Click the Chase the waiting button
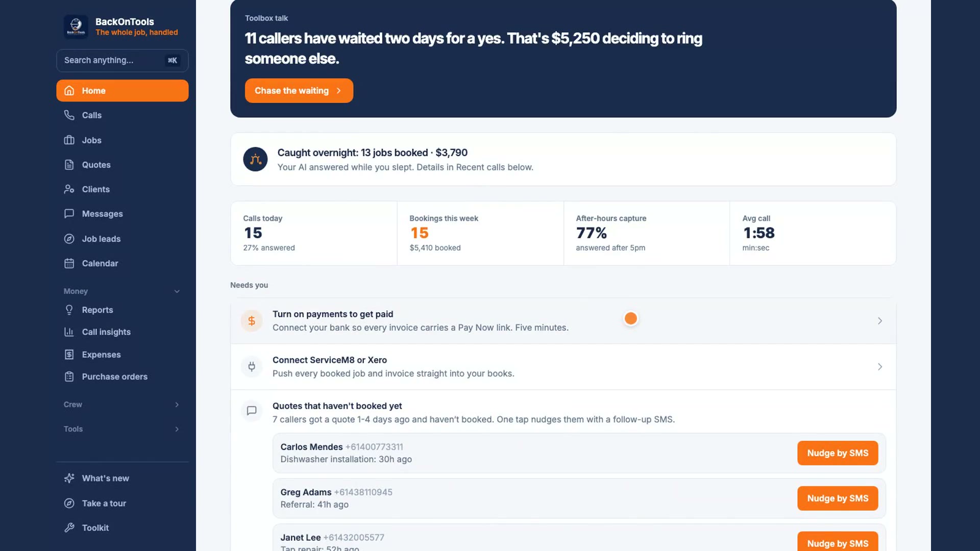Screen dimensions: 980x551 point(299,91)
